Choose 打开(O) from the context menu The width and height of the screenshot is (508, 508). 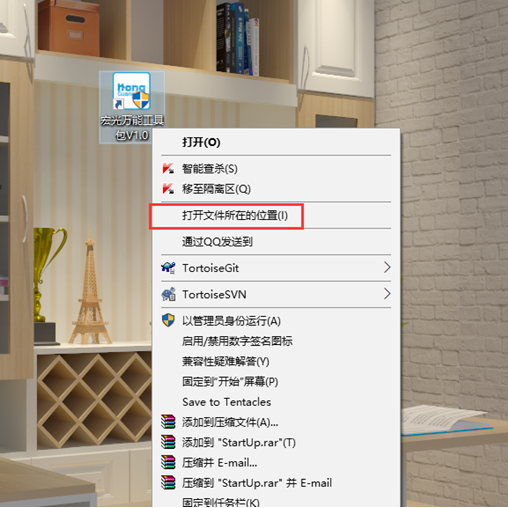(276, 142)
